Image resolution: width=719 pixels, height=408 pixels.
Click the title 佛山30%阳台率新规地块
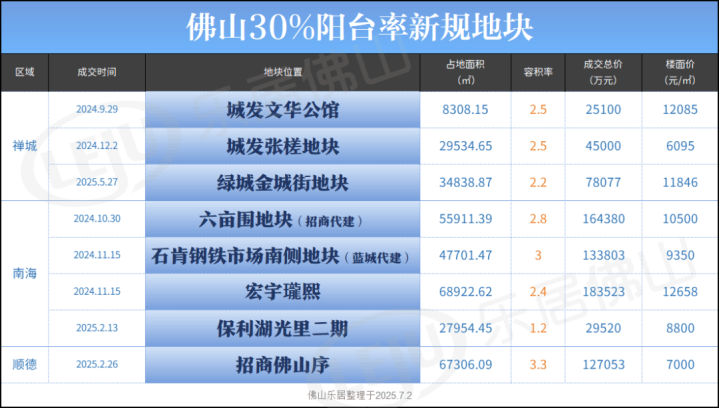[x=359, y=27]
